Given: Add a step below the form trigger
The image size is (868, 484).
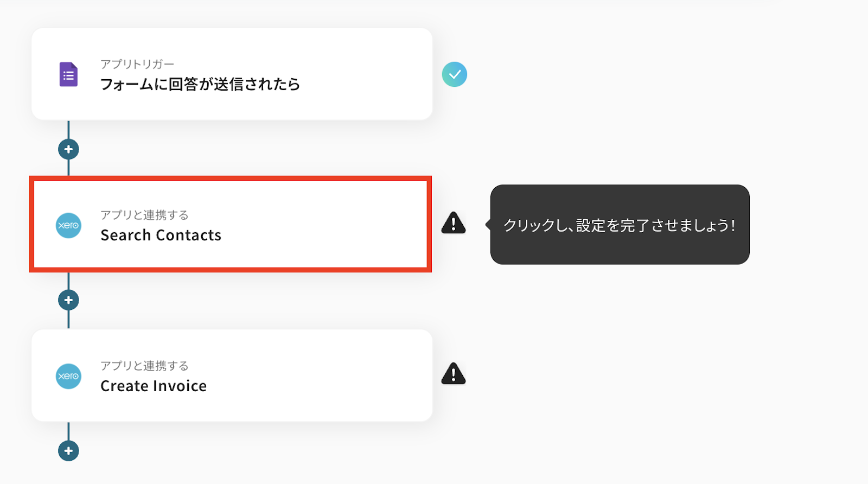Looking at the screenshot, I should (x=68, y=149).
